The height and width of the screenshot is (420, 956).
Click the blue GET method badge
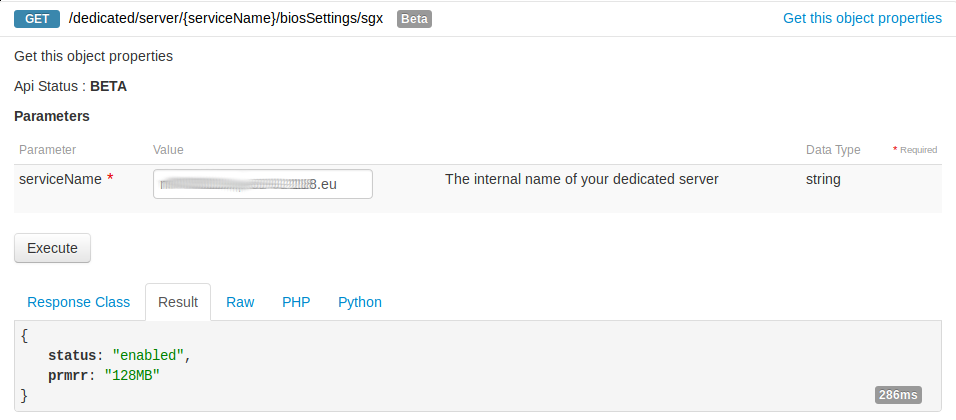[37, 18]
